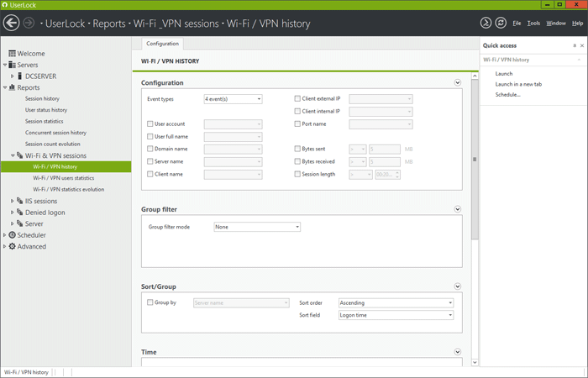Expand the Advanced node arrow

click(x=4, y=246)
